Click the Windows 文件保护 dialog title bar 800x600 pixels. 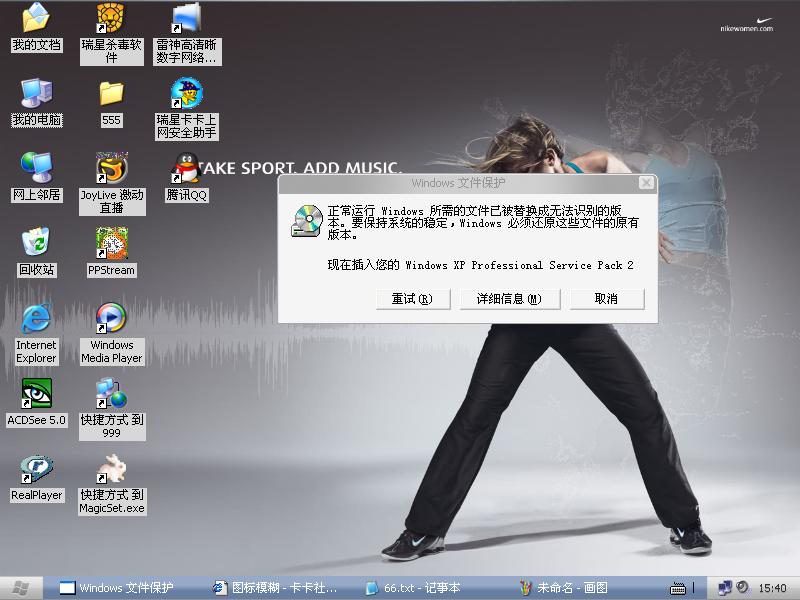pyautogui.click(x=458, y=183)
